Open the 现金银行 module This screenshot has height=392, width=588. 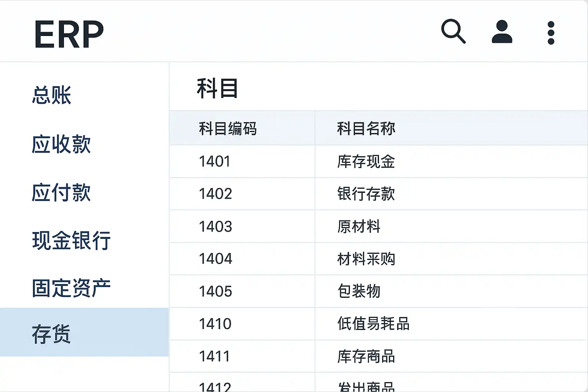pyautogui.click(x=72, y=240)
